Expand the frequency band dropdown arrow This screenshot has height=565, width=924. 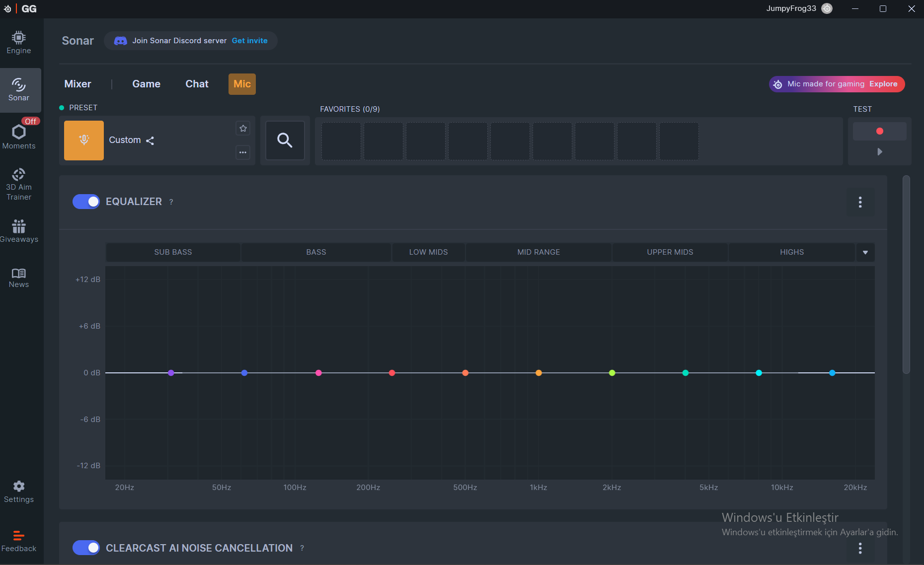pos(865,252)
